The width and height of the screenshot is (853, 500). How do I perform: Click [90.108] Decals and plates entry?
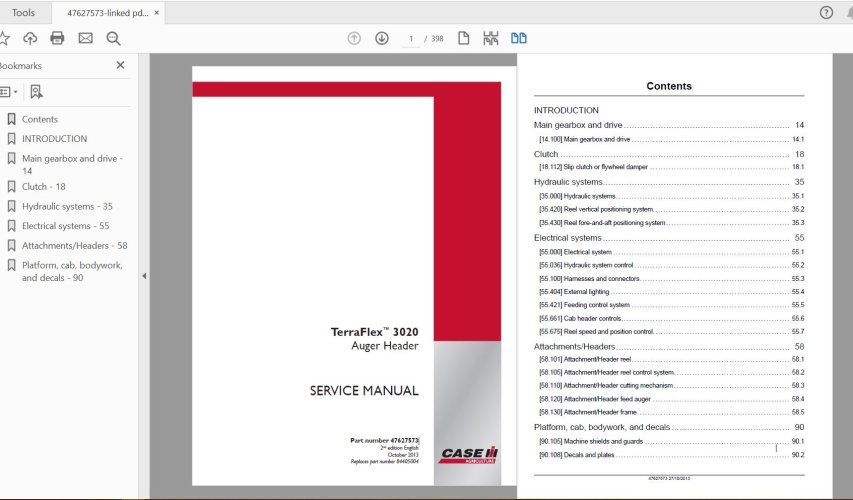click(x=671, y=455)
